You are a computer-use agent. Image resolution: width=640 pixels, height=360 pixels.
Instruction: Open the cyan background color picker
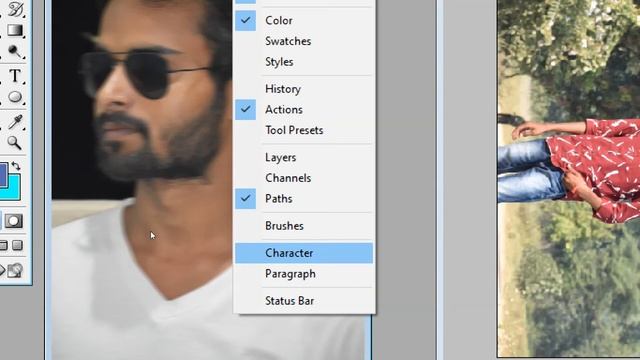coord(14,192)
